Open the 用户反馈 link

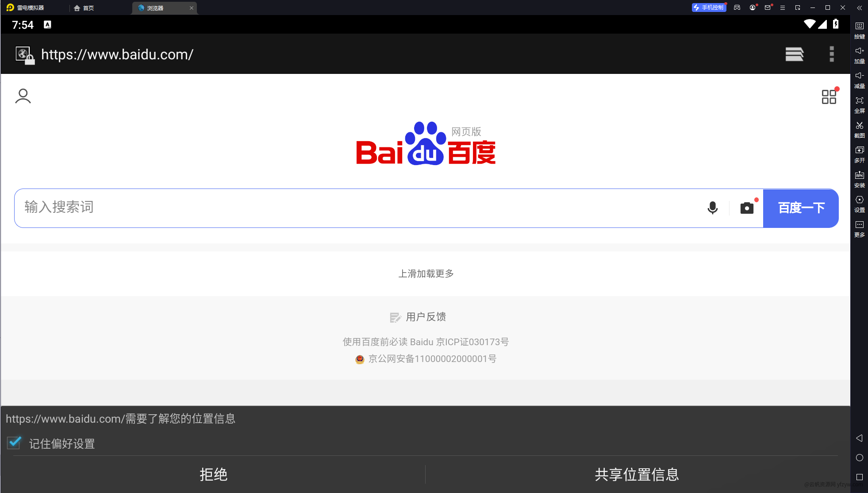pyautogui.click(x=418, y=317)
